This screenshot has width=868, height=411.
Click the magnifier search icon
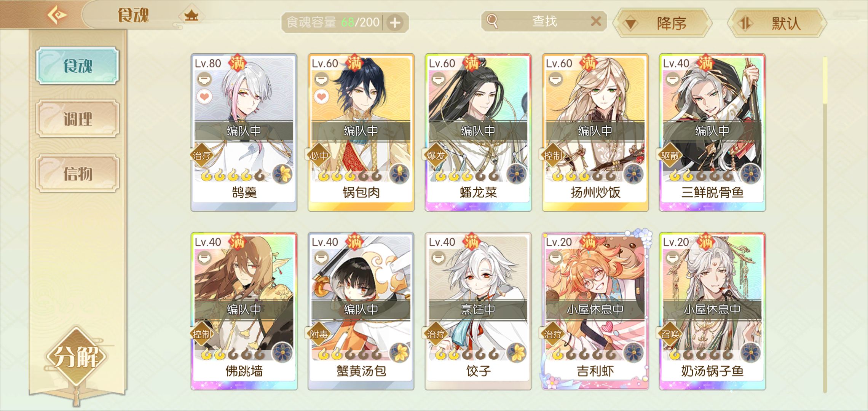(492, 21)
